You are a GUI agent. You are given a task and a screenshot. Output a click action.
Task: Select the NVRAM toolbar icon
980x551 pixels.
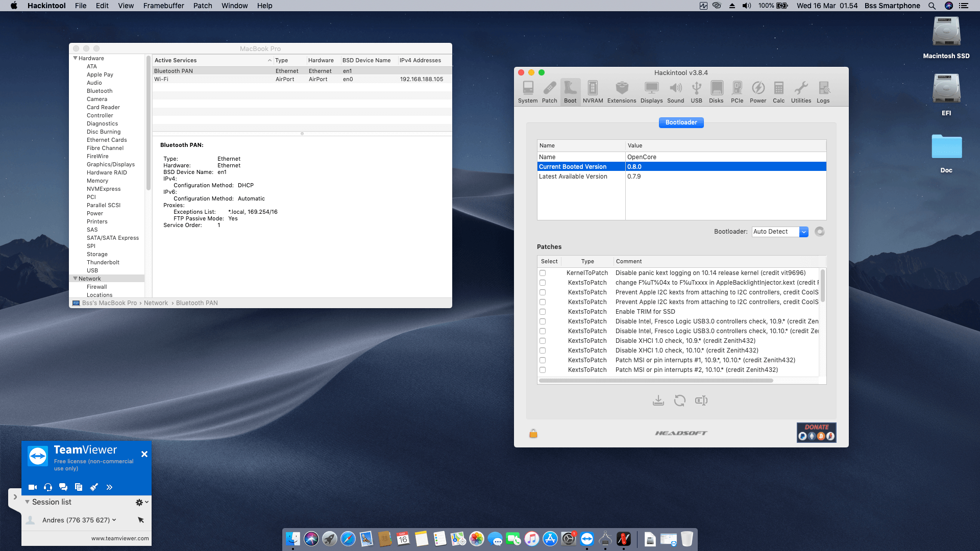click(x=593, y=92)
